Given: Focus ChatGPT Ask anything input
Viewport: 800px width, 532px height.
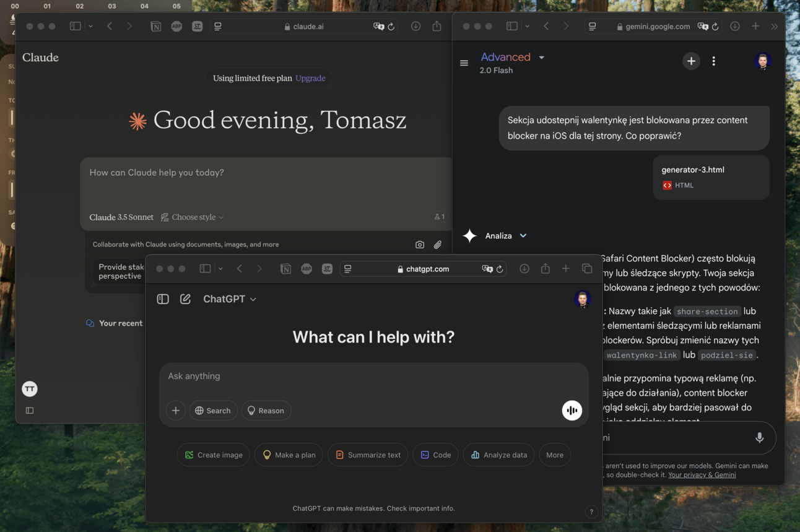Looking at the screenshot, I should [373, 376].
